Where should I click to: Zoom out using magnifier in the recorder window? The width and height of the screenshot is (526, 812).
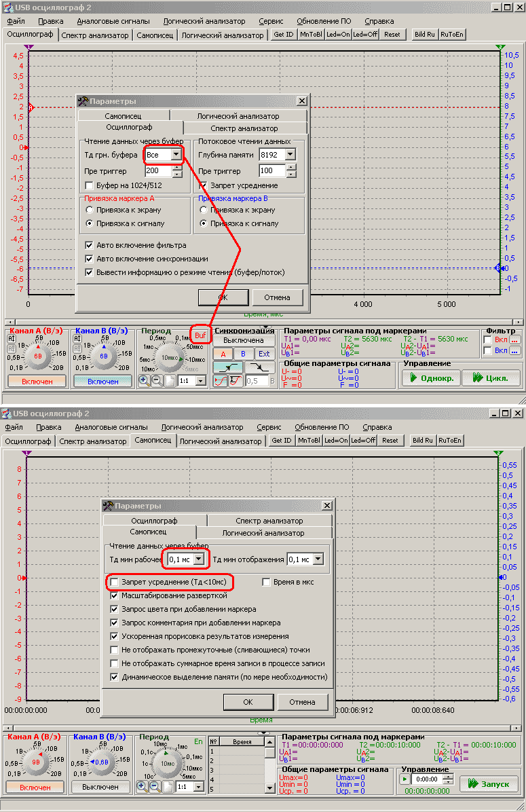[154, 787]
